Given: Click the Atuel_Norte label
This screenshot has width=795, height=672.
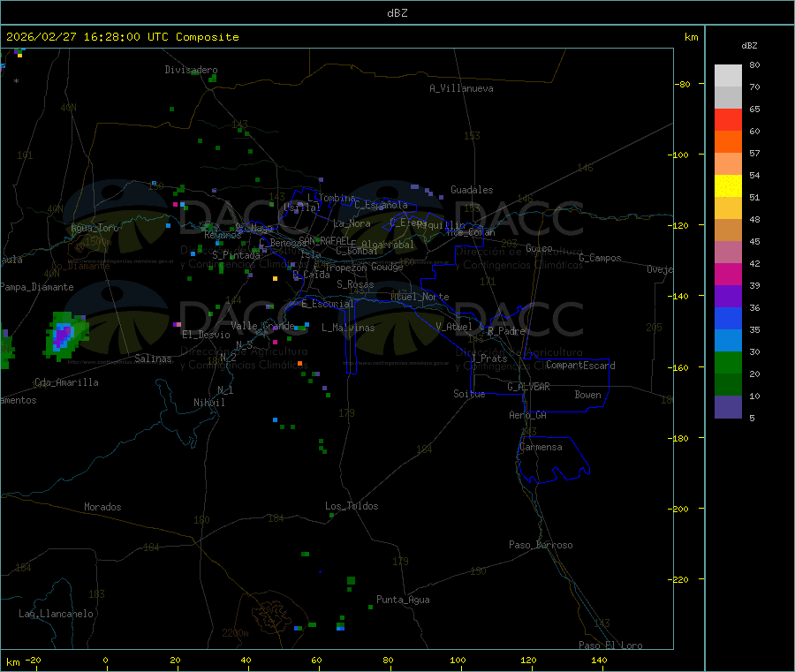Looking at the screenshot, I should [x=420, y=297].
